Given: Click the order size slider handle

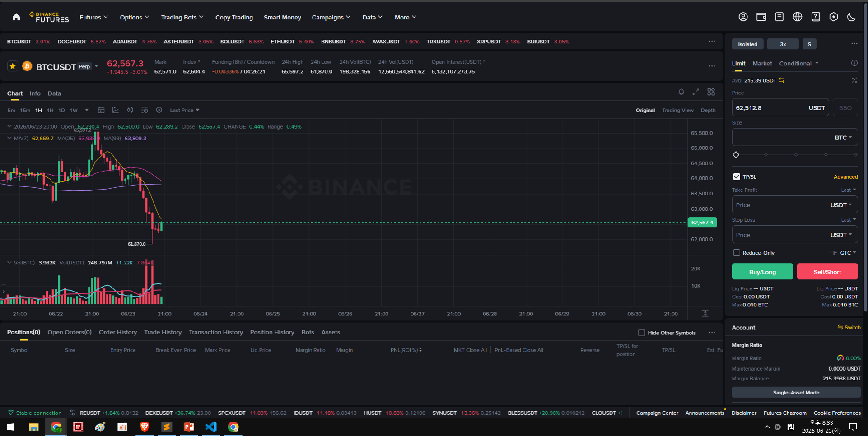Looking at the screenshot, I should 736,155.
